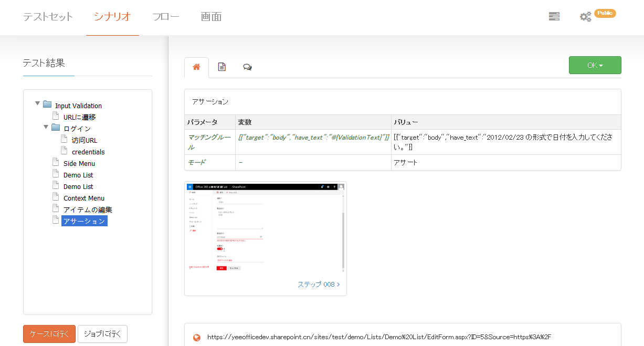644x346 pixels.
Task: Click the globe icon beside the URL
Action: [x=197, y=338]
